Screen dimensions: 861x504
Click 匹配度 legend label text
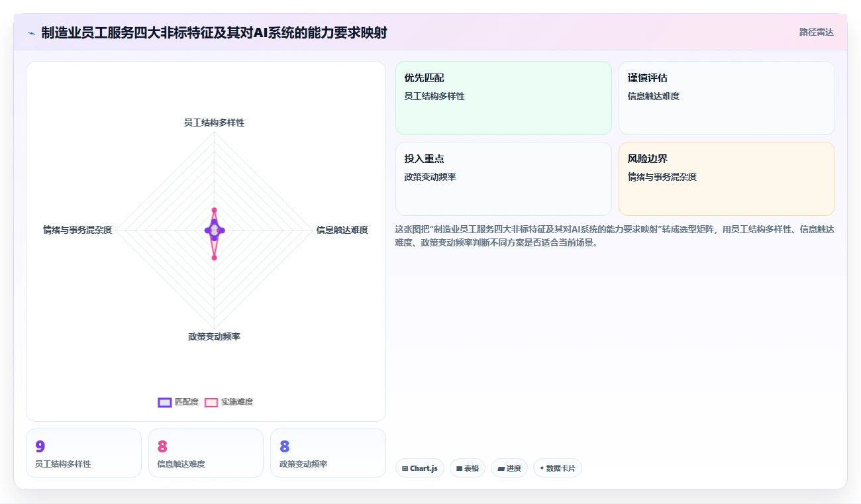click(187, 402)
